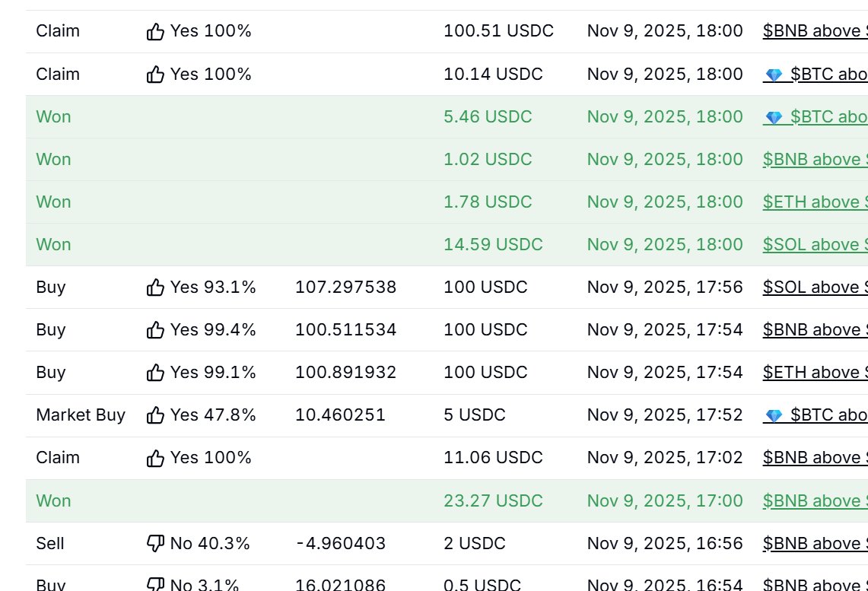This screenshot has height=591, width=868.
Task: Click the diamond icon on the Market Buy row
Action: (774, 415)
